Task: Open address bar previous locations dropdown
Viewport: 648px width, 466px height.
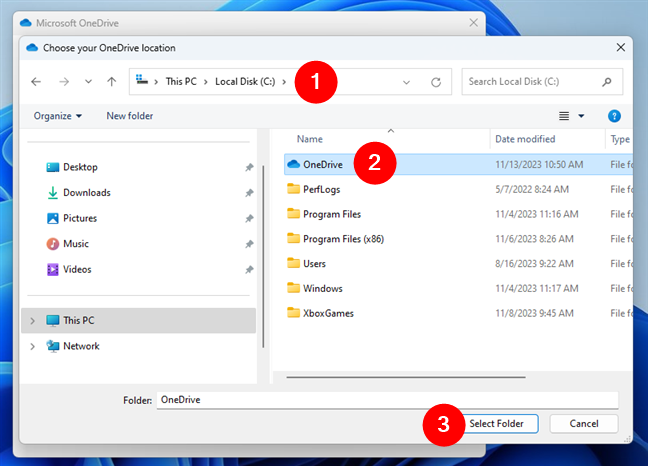Action: tap(406, 82)
